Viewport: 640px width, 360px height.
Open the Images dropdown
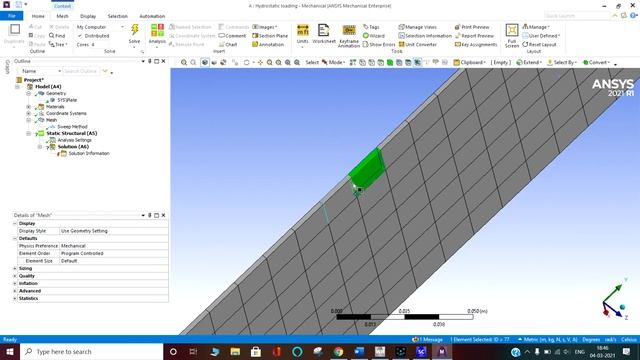pyautogui.click(x=264, y=27)
